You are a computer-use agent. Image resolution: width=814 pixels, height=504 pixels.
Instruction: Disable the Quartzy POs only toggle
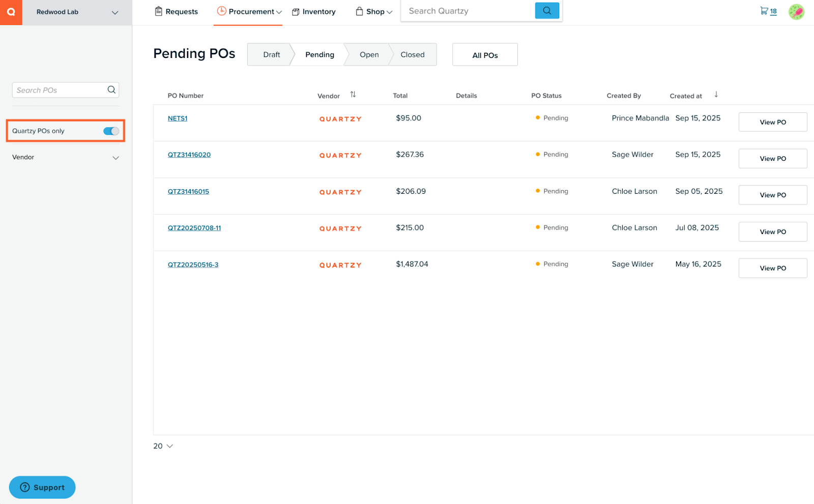[x=110, y=131]
